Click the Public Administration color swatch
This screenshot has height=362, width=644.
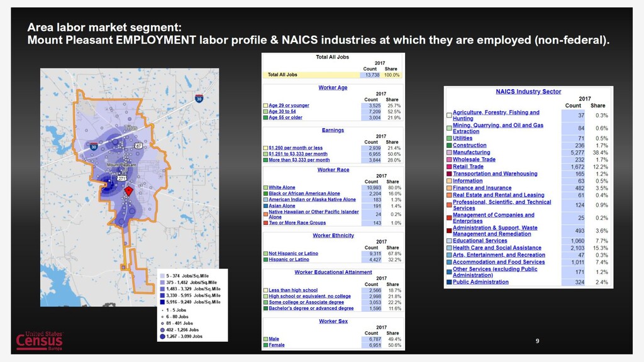449,282
